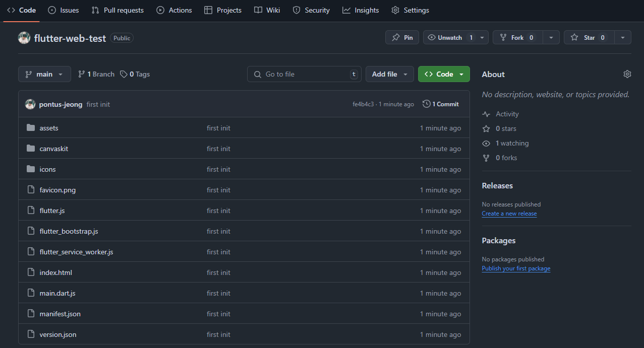The image size is (644, 348).
Task: Click the file icon beside index.html
Action: (31, 272)
